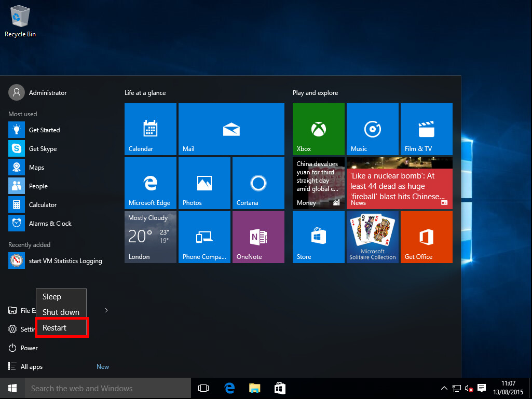Open the Photos tile
532x399 pixels.
(x=204, y=183)
